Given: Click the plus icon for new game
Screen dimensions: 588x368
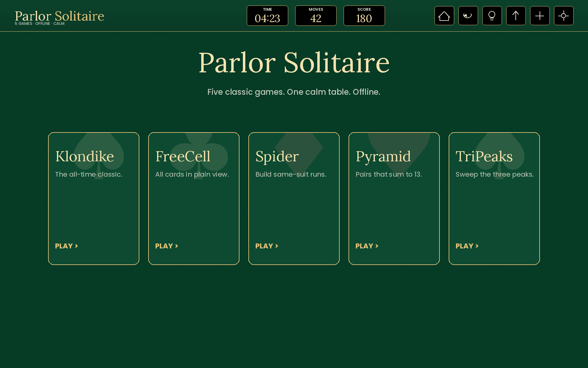Looking at the screenshot, I should point(540,16).
